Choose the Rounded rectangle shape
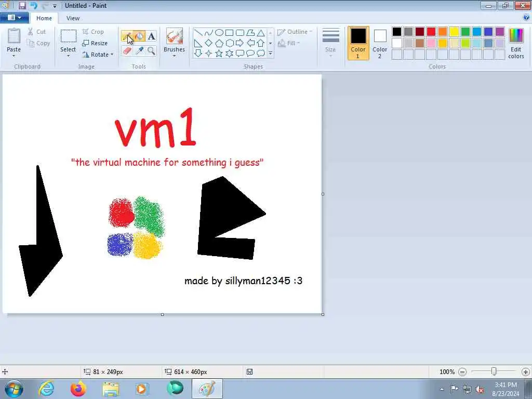 pos(240,33)
